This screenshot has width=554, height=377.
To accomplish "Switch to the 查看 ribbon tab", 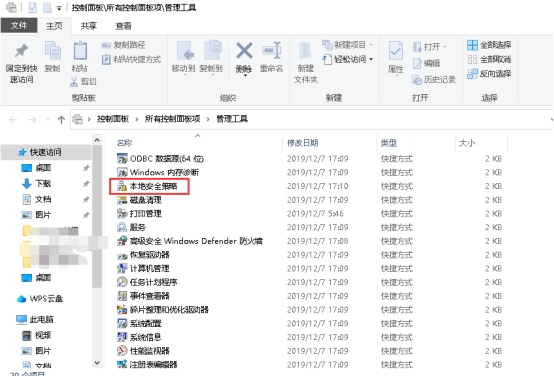I will pos(123,26).
